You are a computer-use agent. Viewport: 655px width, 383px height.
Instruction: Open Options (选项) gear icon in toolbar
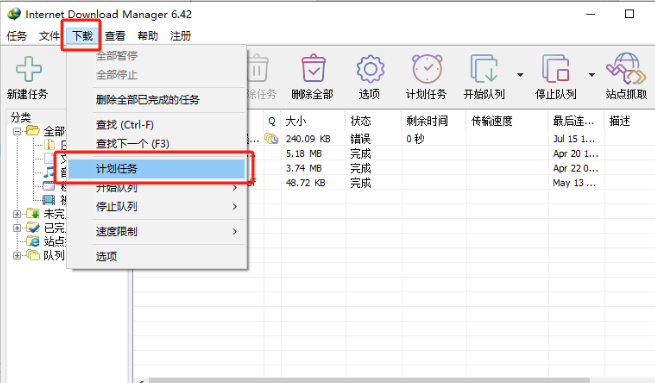pyautogui.click(x=370, y=69)
